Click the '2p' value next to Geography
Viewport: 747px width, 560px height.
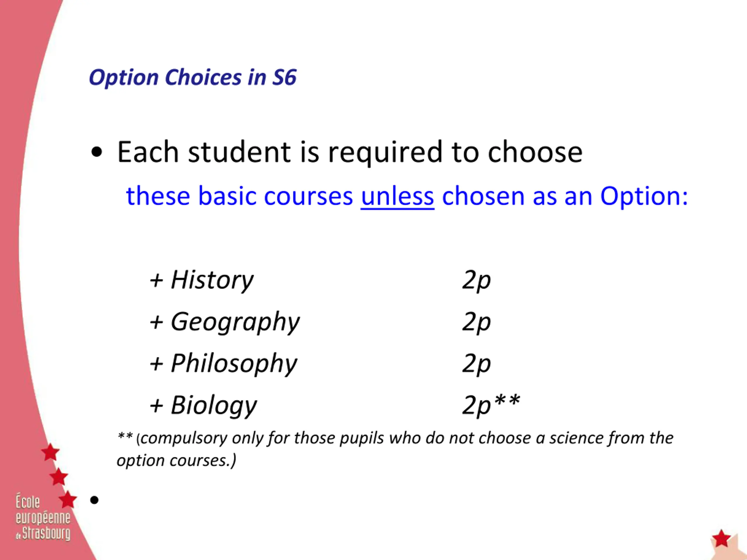click(476, 322)
